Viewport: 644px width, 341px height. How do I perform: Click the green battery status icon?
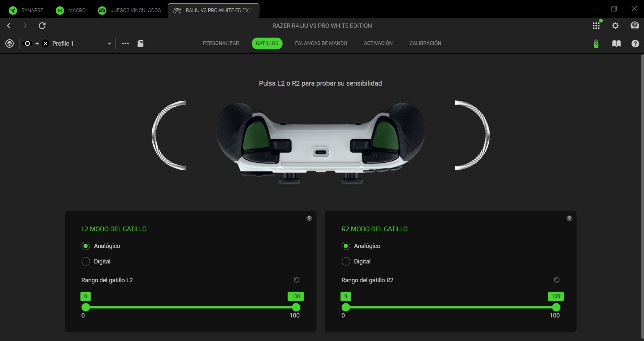(596, 44)
